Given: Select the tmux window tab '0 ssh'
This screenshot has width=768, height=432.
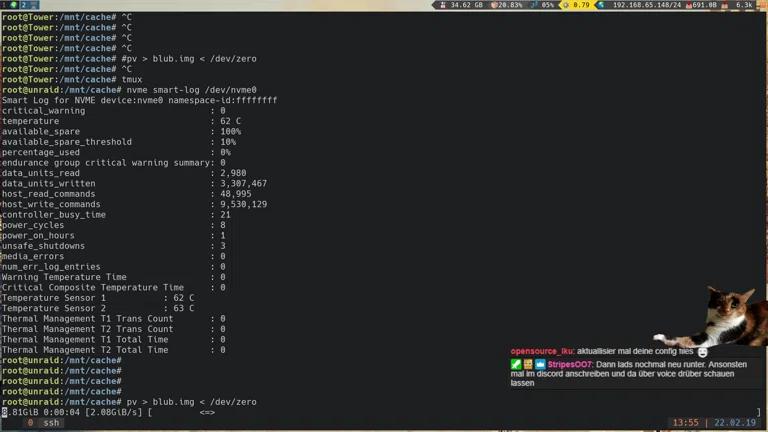Looking at the screenshot, I should coord(44,423).
